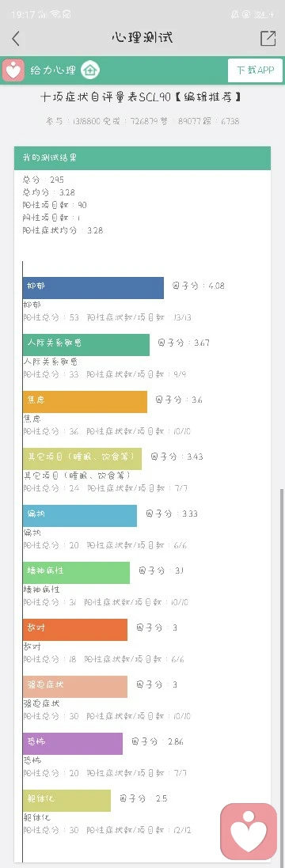Tap the purple 恐怖 factor bar

click(73, 744)
